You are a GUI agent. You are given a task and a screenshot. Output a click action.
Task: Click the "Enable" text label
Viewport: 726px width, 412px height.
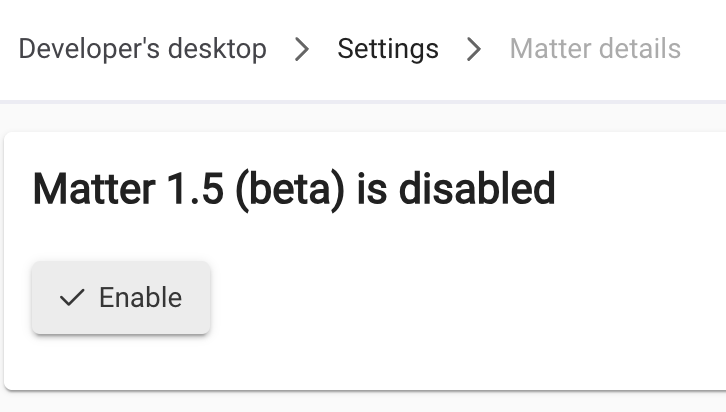pyautogui.click(x=141, y=298)
